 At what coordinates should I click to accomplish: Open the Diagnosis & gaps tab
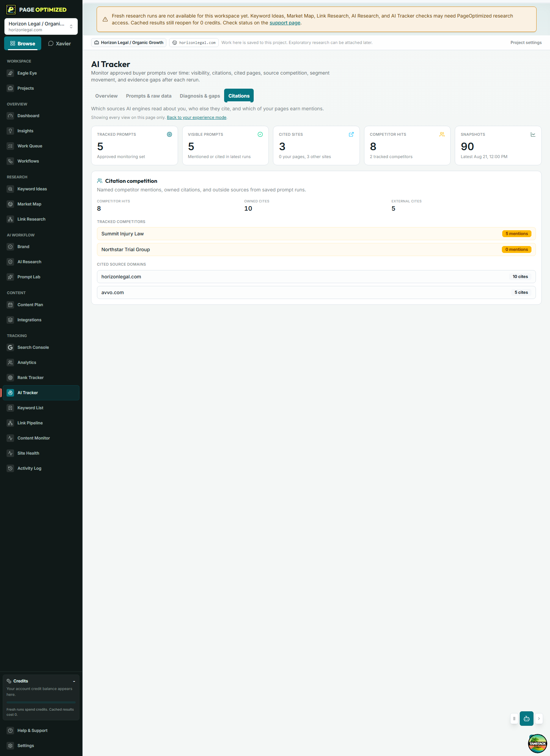(200, 96)
